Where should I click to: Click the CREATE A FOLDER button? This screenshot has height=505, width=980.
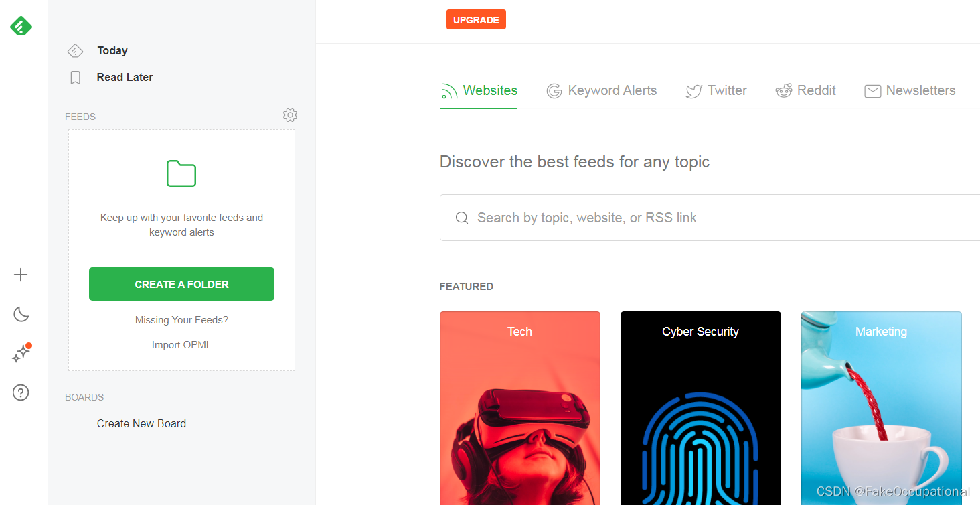pyautogui.click(x=181, y=284)
